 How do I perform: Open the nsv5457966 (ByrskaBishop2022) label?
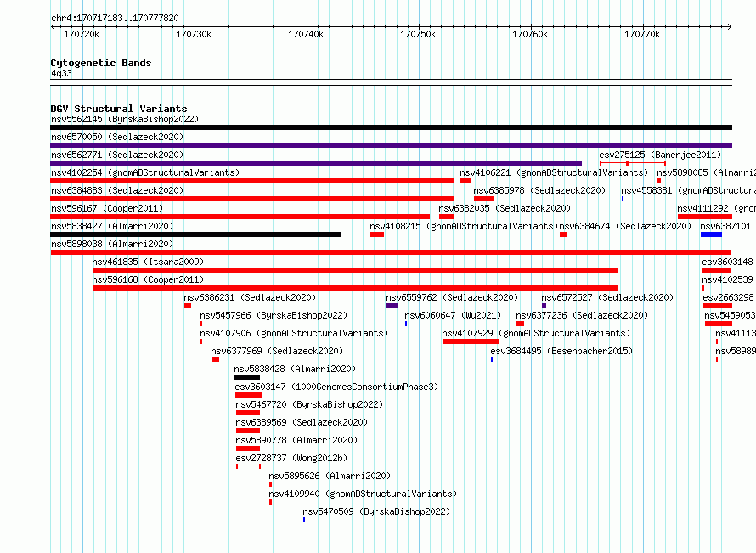point(274,315)
